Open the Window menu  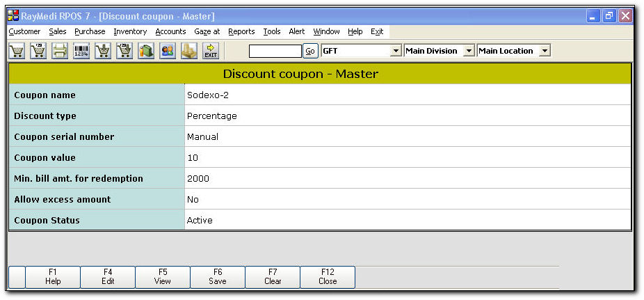click(326, 31)
